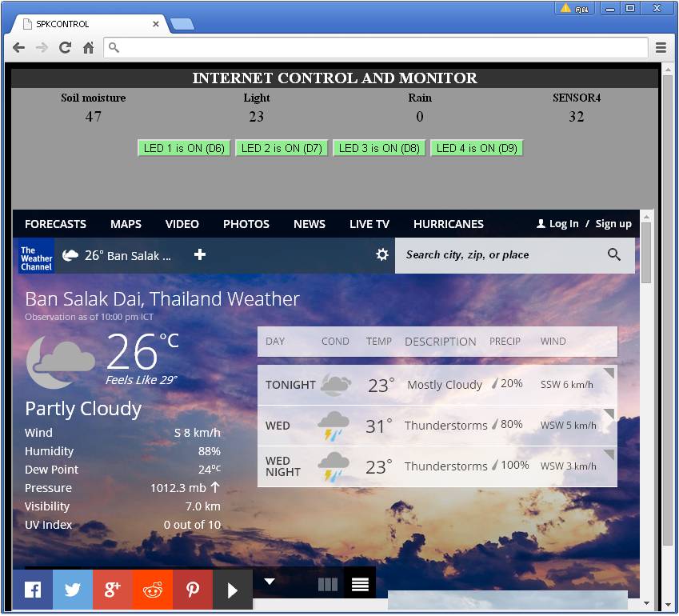This screenshot has width=679, height=616.
Task: Switch off LED 4 (D9)
Action: point(477,148)
